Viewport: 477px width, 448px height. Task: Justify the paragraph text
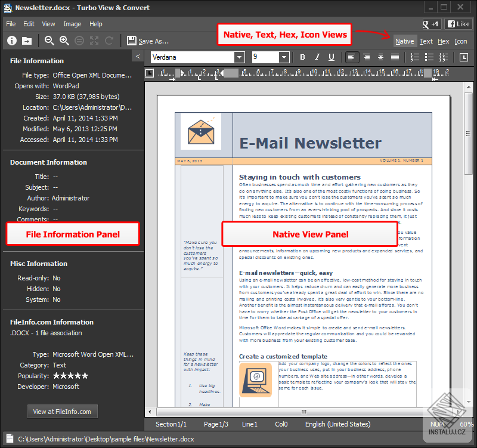coord(395,57)
